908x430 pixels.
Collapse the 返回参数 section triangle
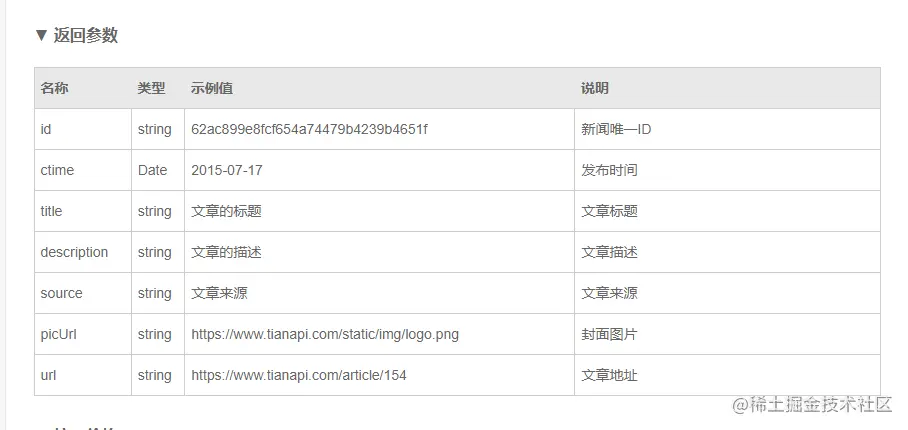[x=41, y=35]
